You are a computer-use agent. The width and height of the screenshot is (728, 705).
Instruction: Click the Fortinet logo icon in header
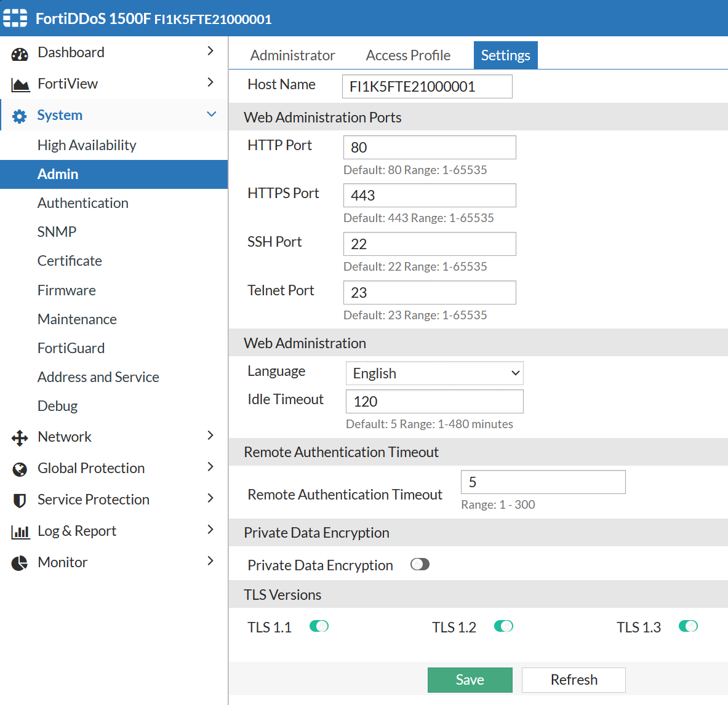tap(15, 18)
